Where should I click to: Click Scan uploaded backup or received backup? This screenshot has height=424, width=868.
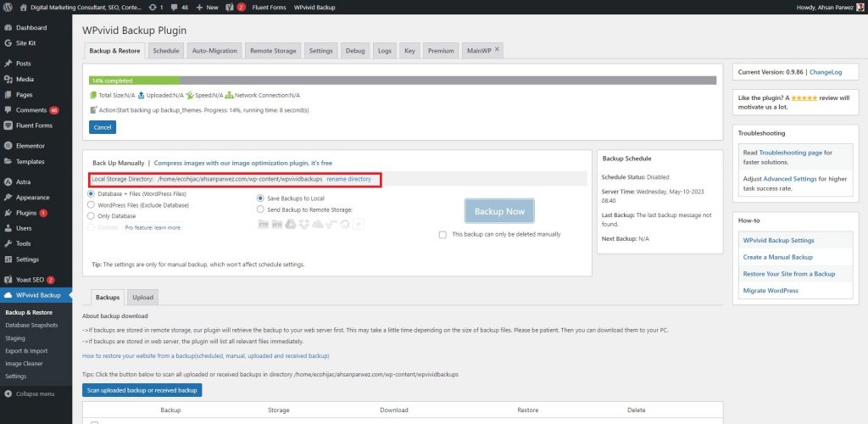point(142,390)
